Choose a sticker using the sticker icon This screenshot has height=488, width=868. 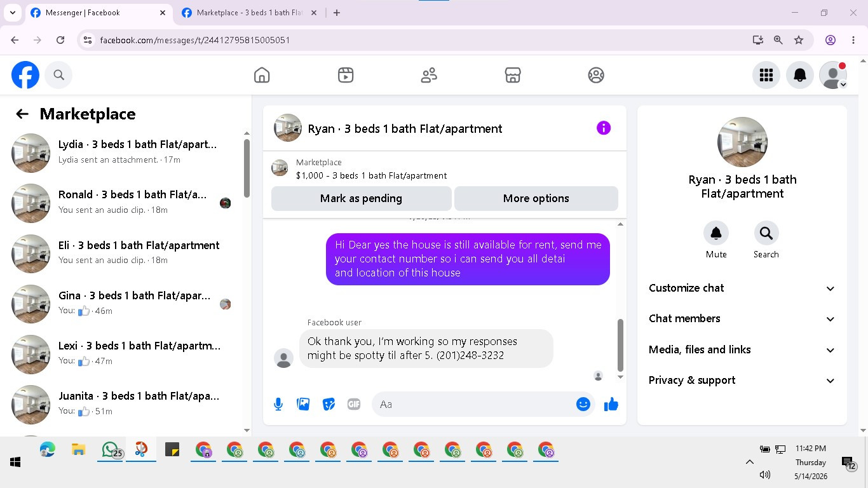pyautogui.click(x=329, y=404)
